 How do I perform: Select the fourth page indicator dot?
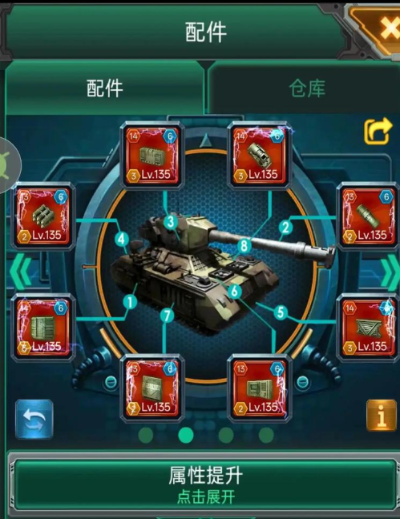coord(266,435)
